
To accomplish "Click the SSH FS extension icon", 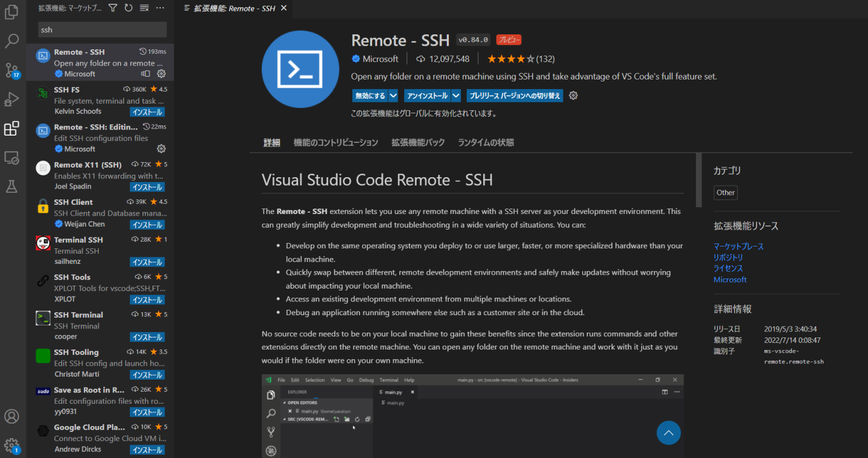I will point(43,93).
